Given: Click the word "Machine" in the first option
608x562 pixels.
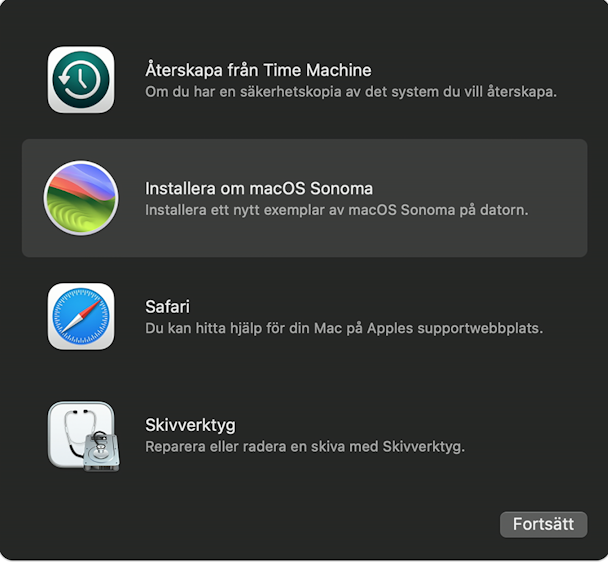Looking at the screenshot, I should (339, 71).
